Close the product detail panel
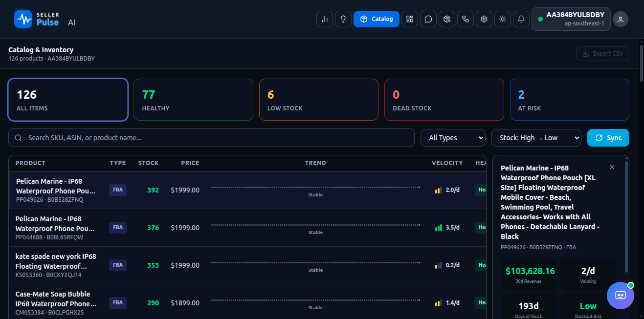This screenshot has height=319, width=644. click(612, 167)
